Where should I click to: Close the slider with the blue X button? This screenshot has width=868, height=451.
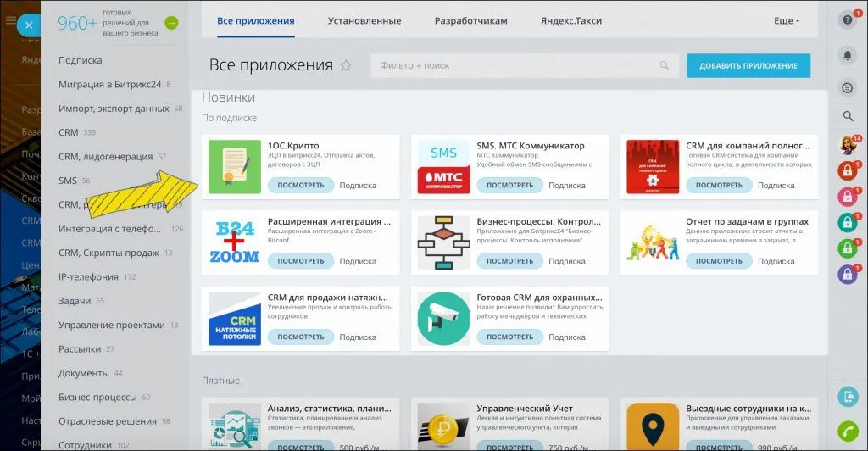29,26
